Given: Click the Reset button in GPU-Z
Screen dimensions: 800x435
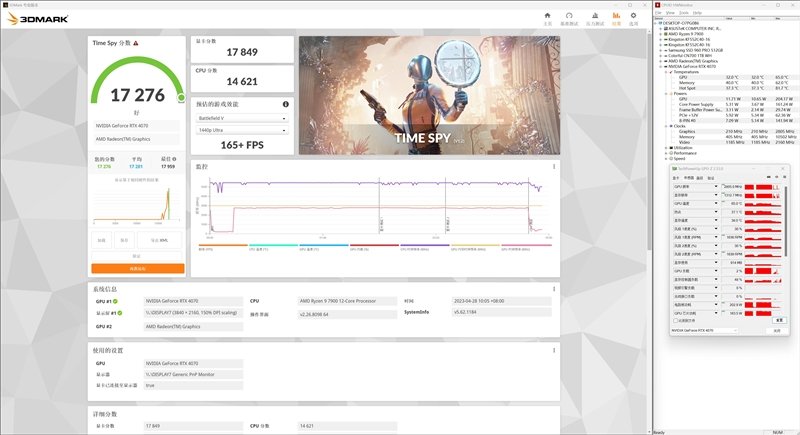Looking at the screenshot, I should (779, 320).
